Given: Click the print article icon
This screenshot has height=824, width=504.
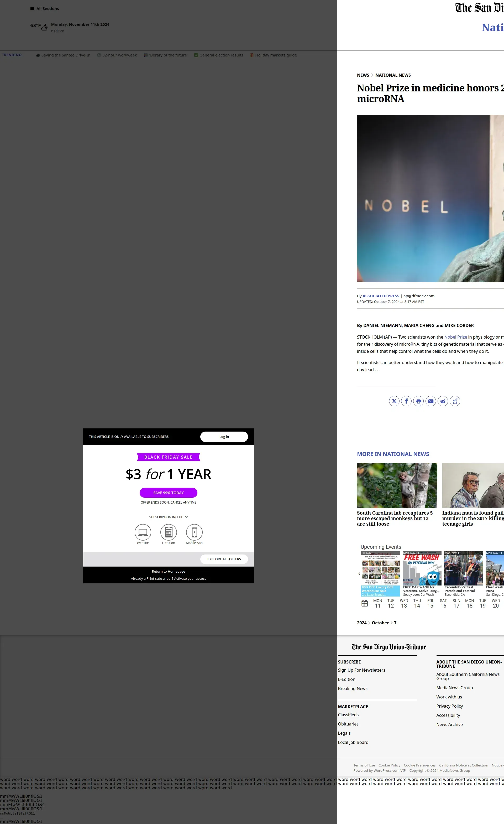Looking at the screenshot, I should [x=418, y=401].
